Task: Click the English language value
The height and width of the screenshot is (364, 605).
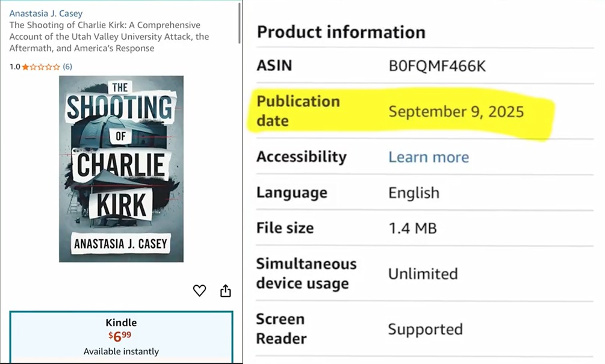Action: pyautogui.click(x=414, y=193)
